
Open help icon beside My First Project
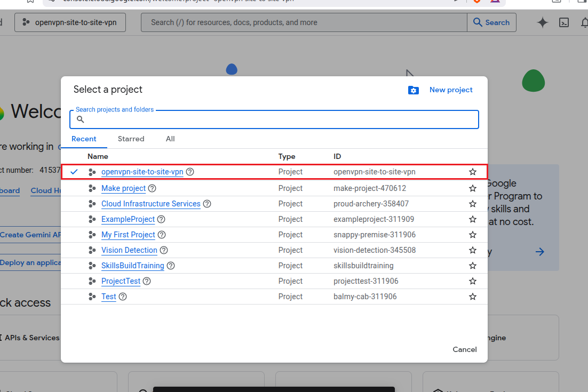[162, 235]
